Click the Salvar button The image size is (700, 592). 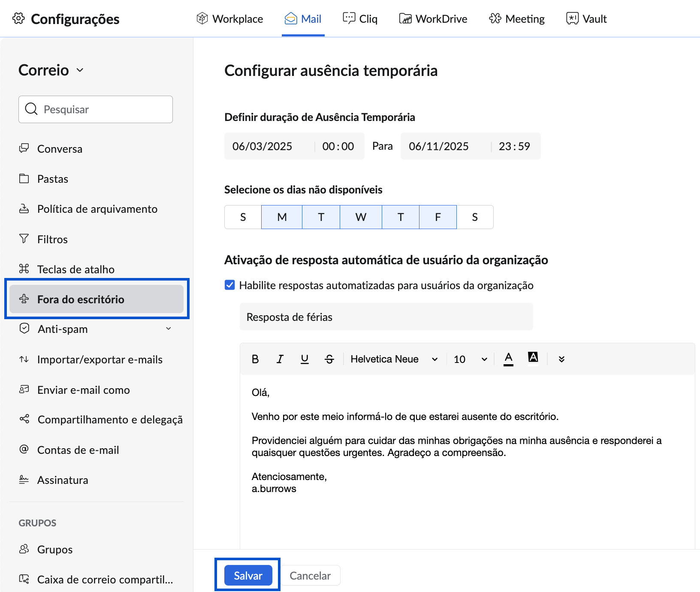click(x=248, y=576)
